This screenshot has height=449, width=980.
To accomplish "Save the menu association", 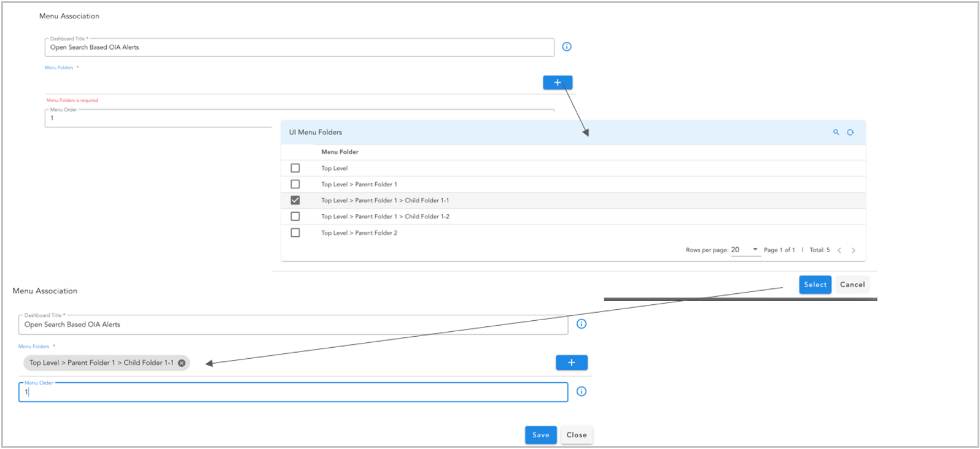I will [x=540, y=435].
